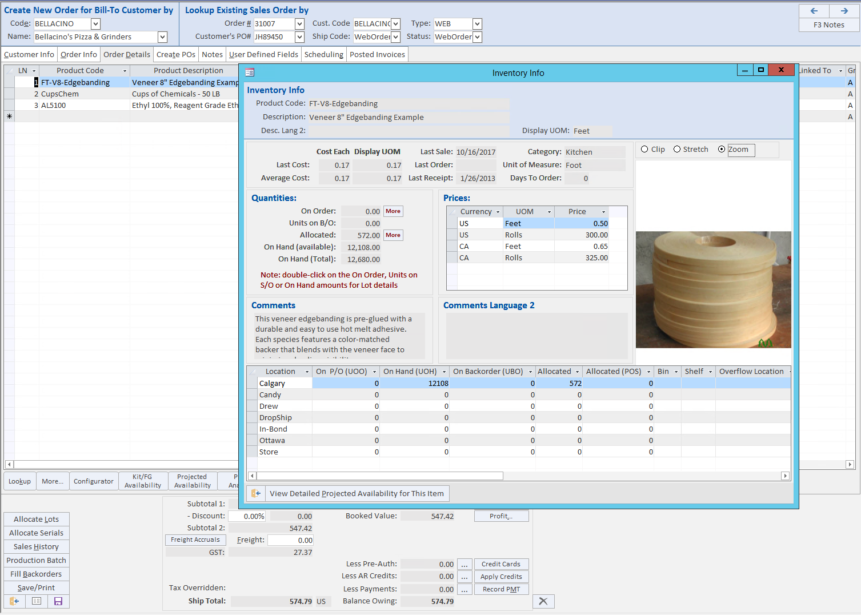This screenshot has height=616, width=861.
Task: Switch to the Posted Invoices tab
Action: (x=377, y=54)
